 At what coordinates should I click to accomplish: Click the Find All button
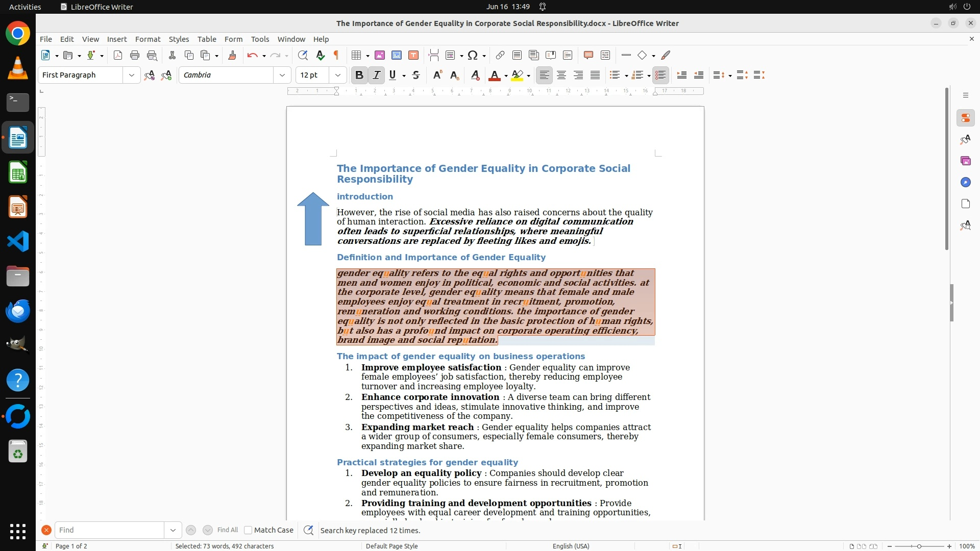point(228,530)
